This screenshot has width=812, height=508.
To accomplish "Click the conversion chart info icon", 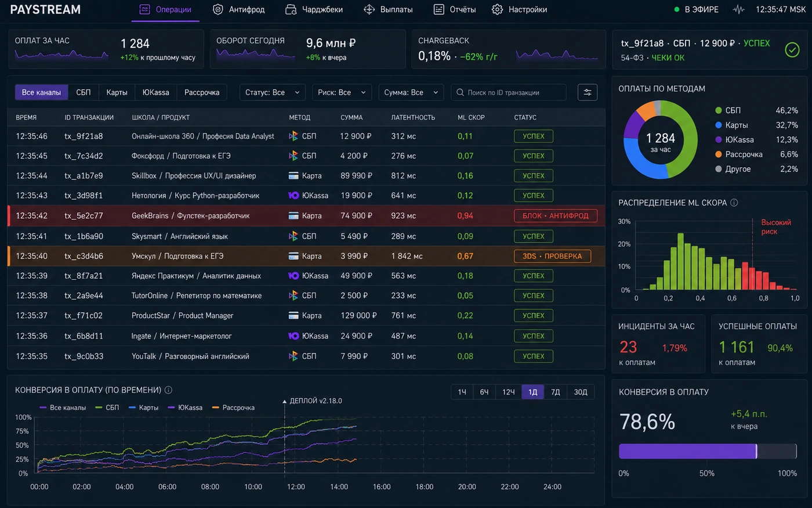I will click(x=168, y=390).
